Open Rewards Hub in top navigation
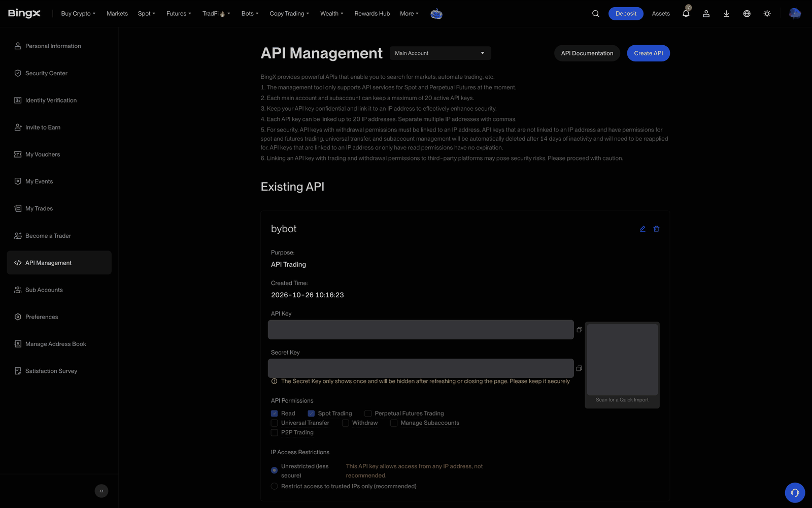This screenshot has width=812, height=508. pos(372,14)
